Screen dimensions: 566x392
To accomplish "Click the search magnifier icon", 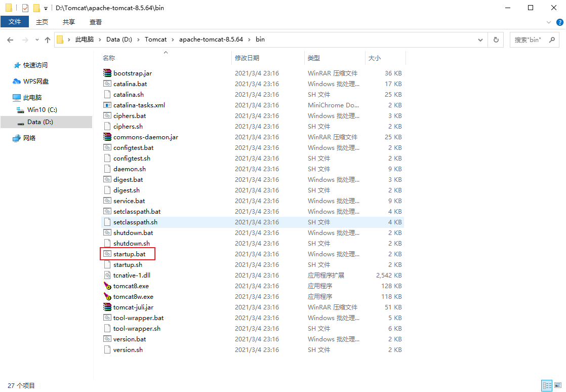I will [552, 40].
